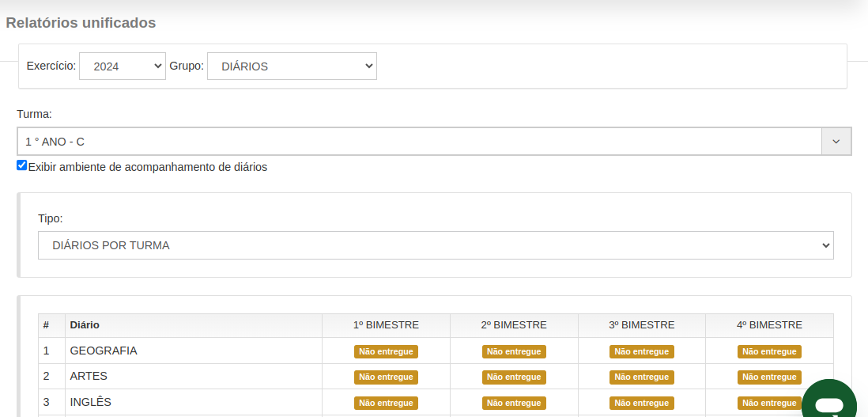Screen dimensions: 868x417
Task: Click GEOGRAFIA 2º Bimestre Não entregue badge
Action: (514, 351)
